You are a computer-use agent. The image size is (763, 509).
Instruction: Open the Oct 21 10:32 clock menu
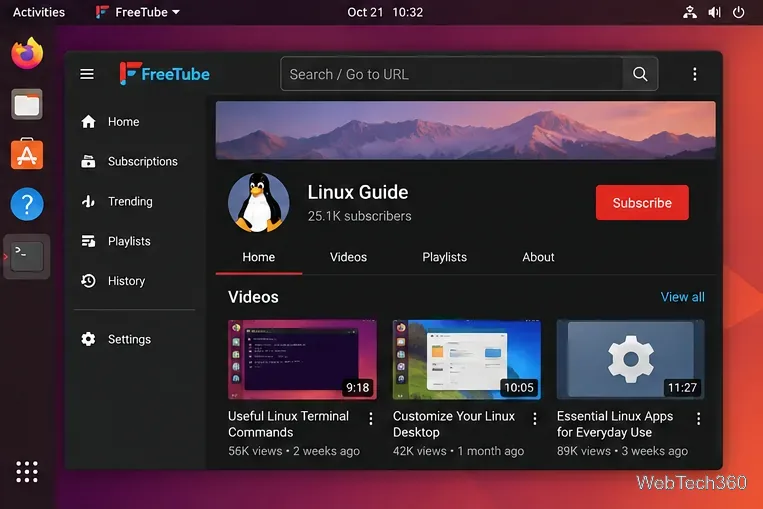point(385,12)
